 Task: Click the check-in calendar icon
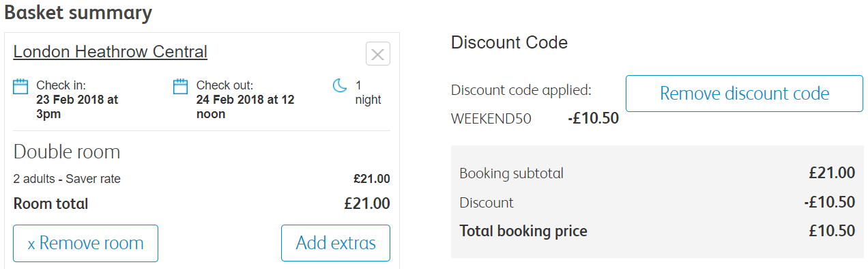pyautogui.click(x=20, y=86)
